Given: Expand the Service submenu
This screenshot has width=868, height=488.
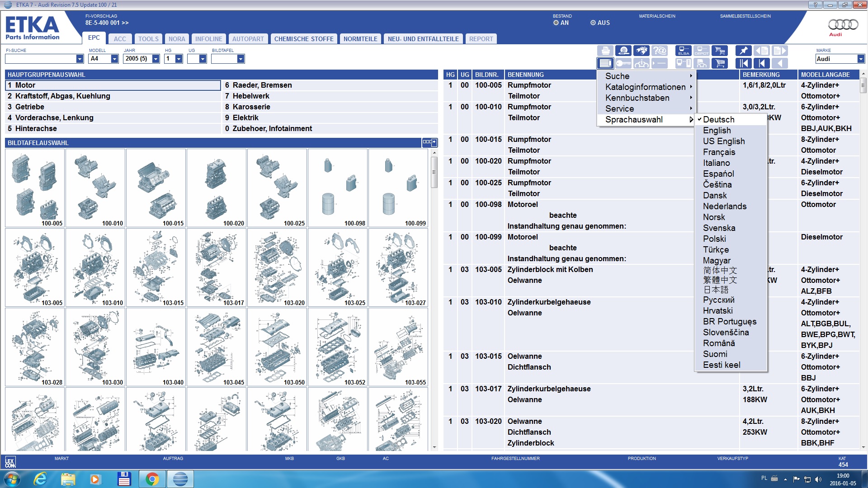Looking at the screenshot, I should click(646, 108).
